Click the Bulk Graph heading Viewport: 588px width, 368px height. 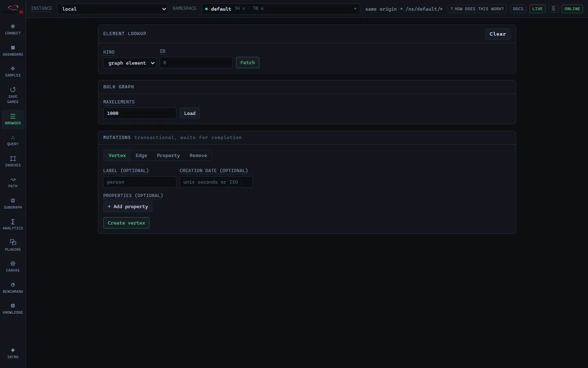click(118, 87)
